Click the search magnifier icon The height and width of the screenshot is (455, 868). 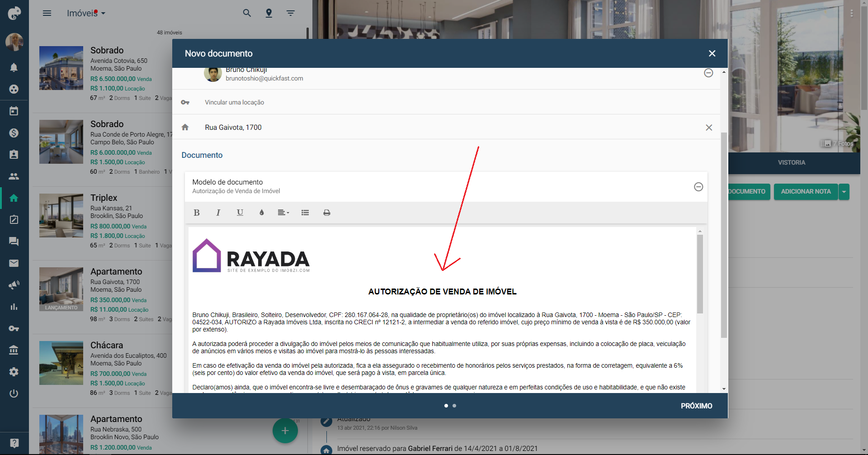click(247, 13)
